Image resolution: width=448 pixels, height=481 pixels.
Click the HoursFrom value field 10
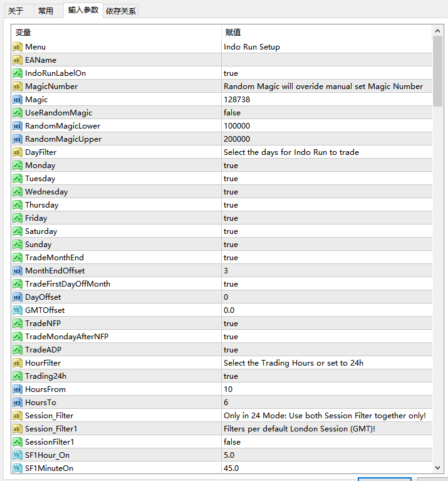click(x=228, y=389)
